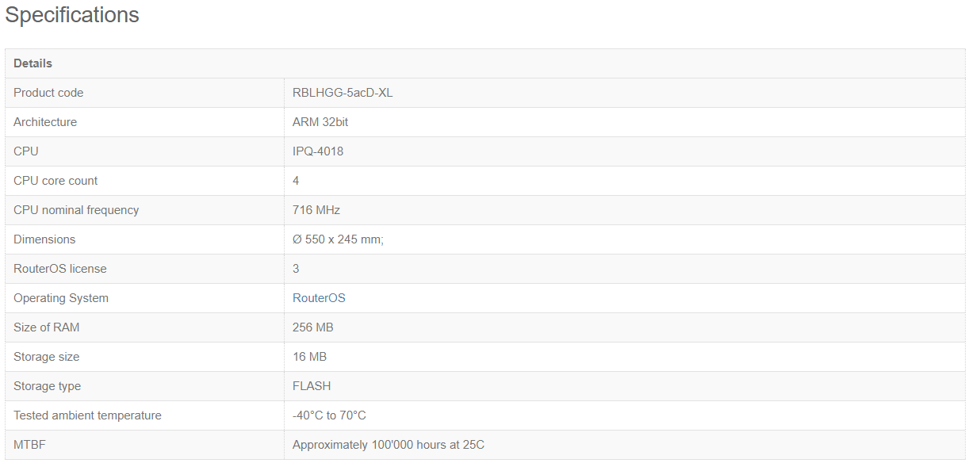Select the -40°C to 70°C value
Viewport: 980px width, 467px height.
pos(329,415)
